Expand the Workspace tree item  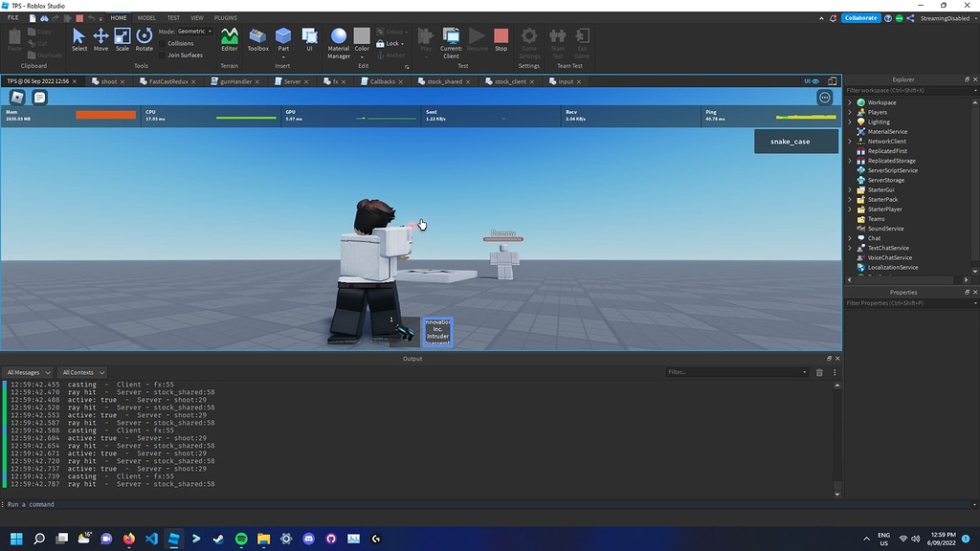click(850, 101)
